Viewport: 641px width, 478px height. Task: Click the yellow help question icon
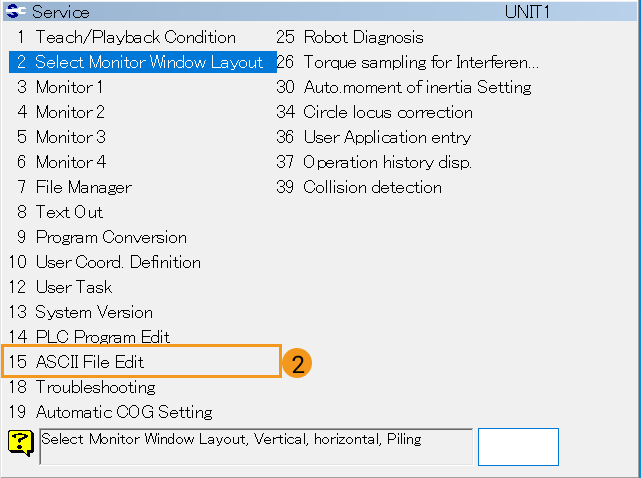(x=22, y=442)
